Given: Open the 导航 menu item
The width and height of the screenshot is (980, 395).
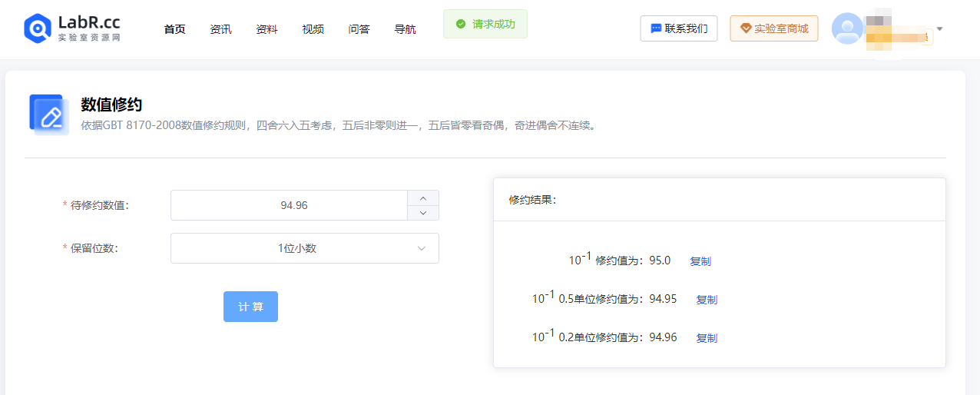Looking at the screenshot, I should [x=405, y=29].
